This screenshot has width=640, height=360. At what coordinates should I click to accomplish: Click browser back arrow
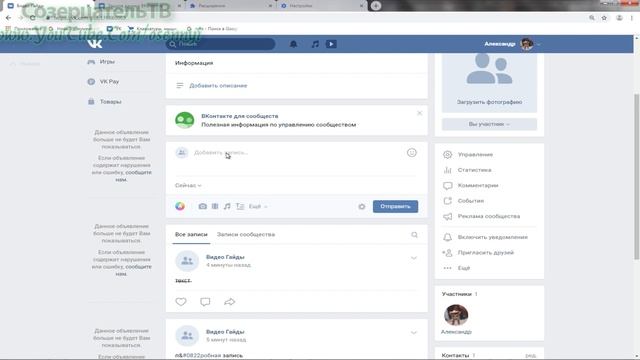point(9,18)
